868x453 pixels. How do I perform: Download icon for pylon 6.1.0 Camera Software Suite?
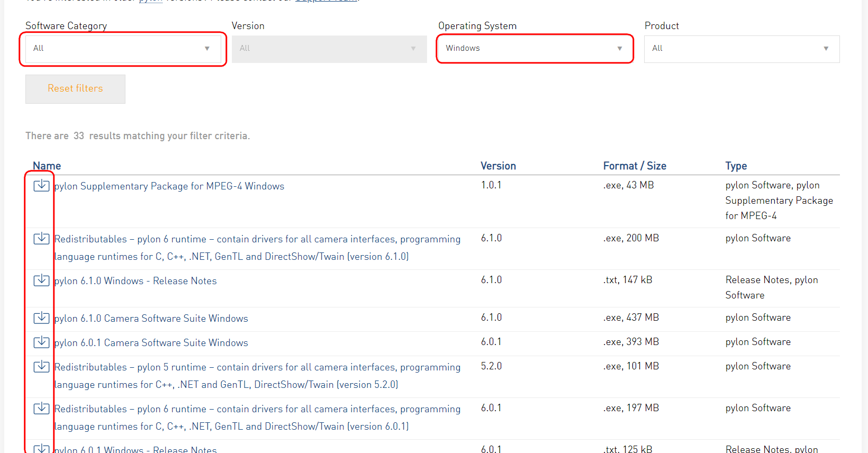coord(41,318)
